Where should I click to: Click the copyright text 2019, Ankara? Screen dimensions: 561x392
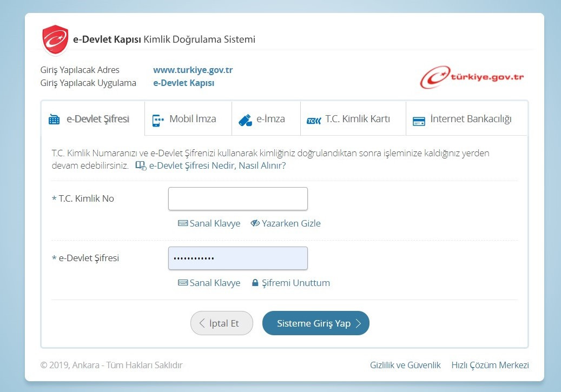(x=111, y=365)
